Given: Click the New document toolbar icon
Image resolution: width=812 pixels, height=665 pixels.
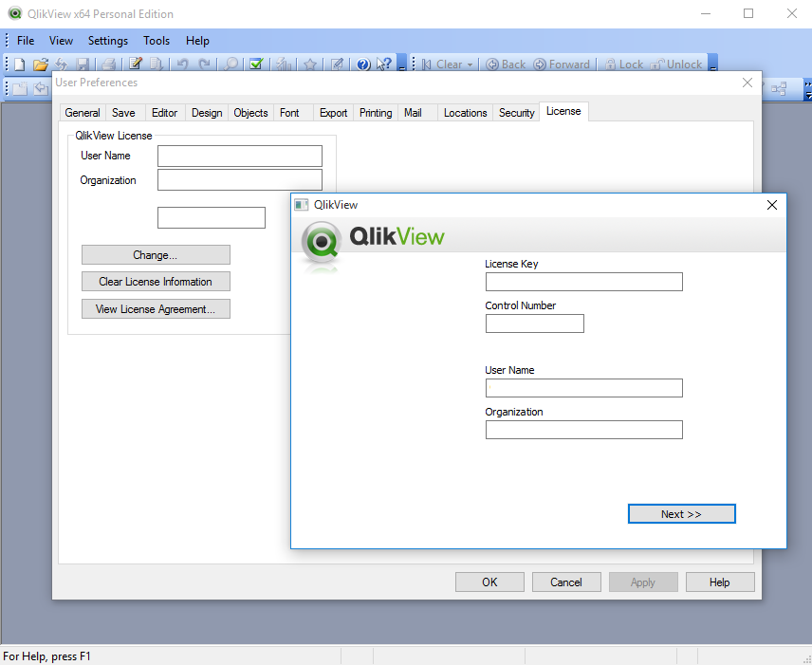Looking at the screenshot, I should pyautogui.click(x=20, y=65).
